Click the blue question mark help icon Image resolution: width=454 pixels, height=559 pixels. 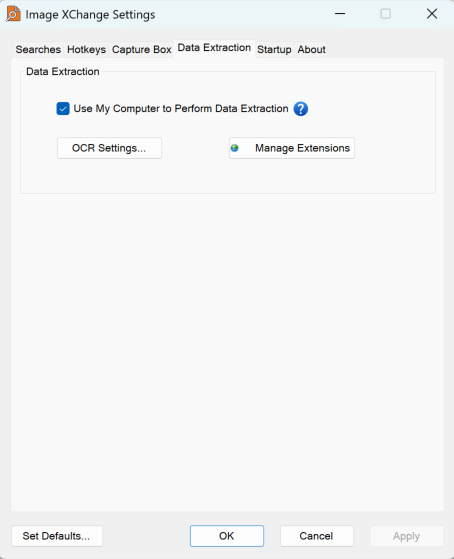click(x=300, y=109)
